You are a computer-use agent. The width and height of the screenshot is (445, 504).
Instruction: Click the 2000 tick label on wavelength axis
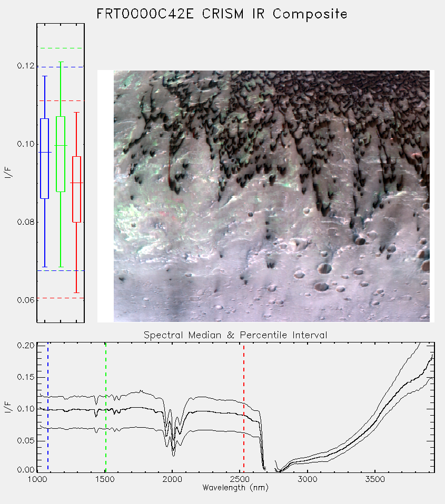point(172,479)
